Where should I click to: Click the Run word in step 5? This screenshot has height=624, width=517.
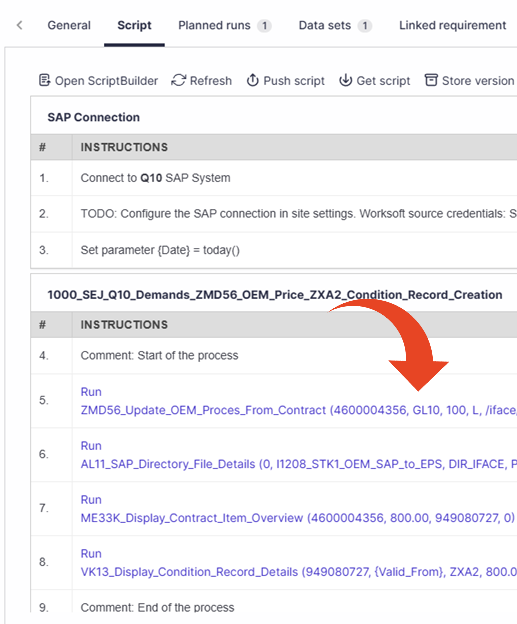click(x=91, y=392)
